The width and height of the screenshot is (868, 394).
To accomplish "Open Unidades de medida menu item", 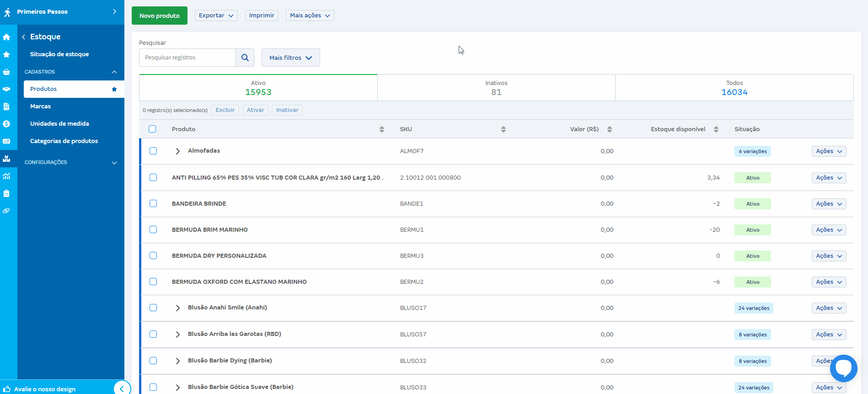I will click(59, 123).
